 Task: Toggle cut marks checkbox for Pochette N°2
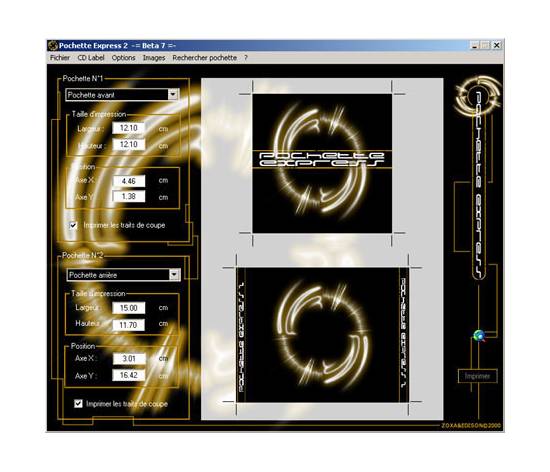79,404
